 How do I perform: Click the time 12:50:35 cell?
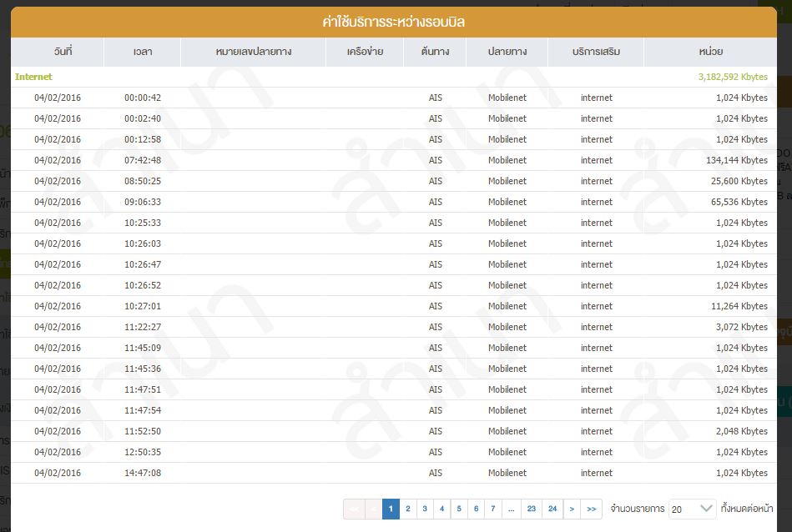coord(143,452)
